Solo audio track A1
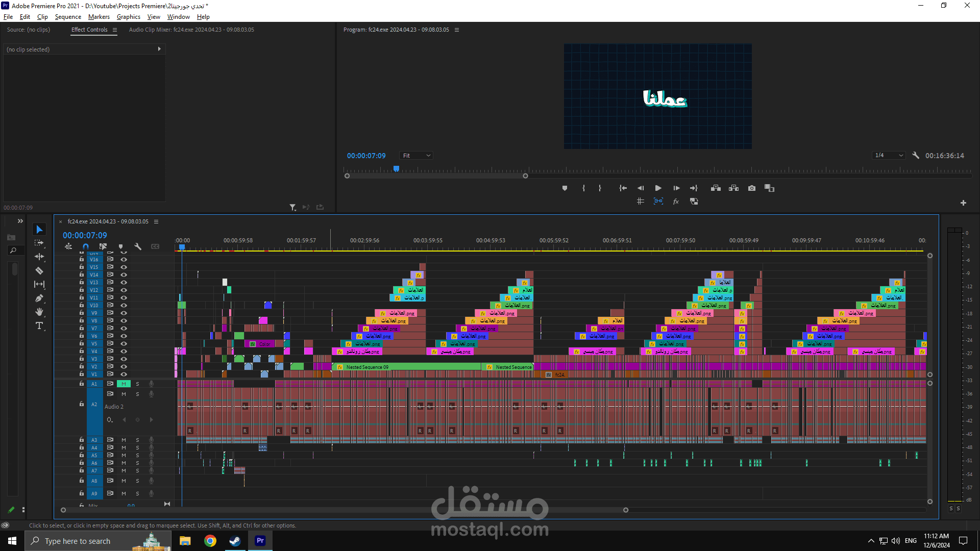 [137, 384]
